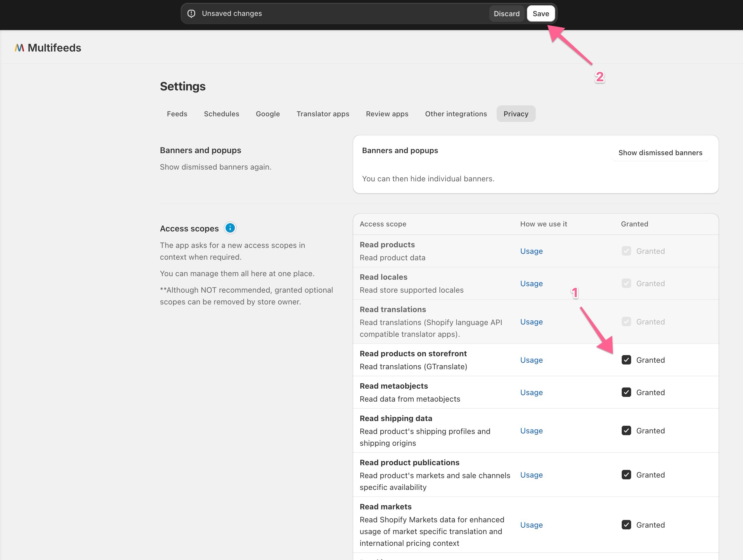The height and width of the screenshot is (560, 743).
Task: Switch to Other integrations tab
Action: tap(456, 114)
